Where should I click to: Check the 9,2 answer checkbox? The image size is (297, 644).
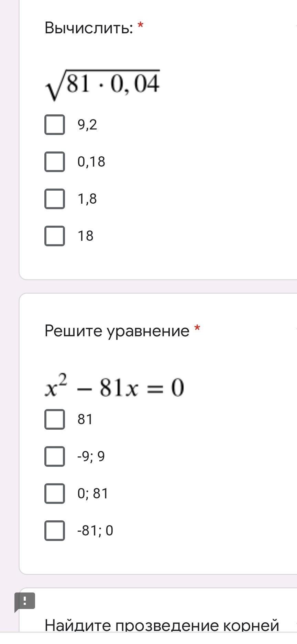[55, 125]
